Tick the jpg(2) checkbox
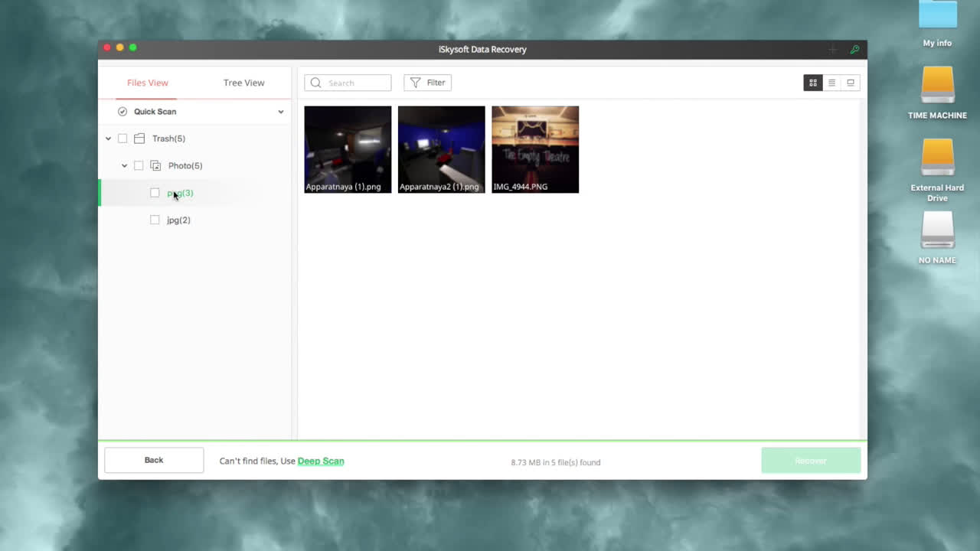 pos(155,220)
